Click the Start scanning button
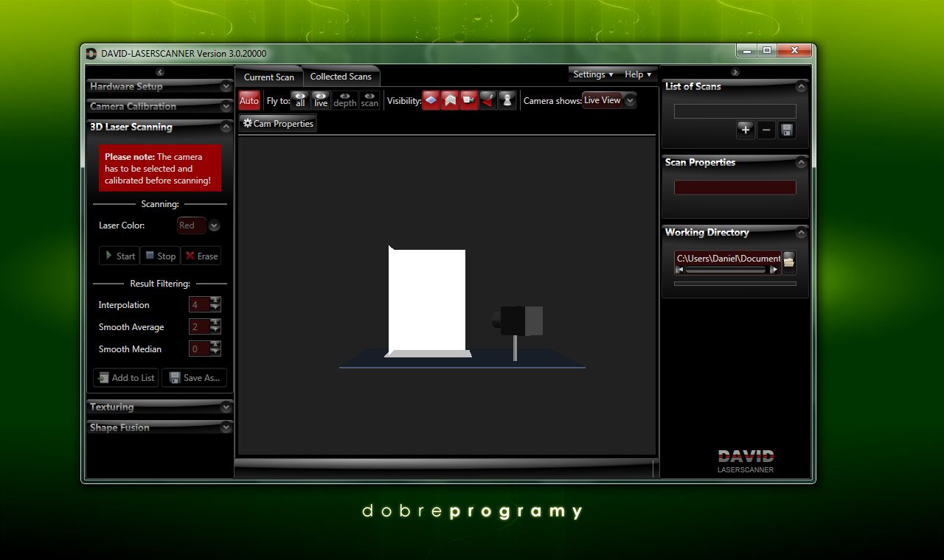This screenshot has height=560, width=944. coord(119,256)
